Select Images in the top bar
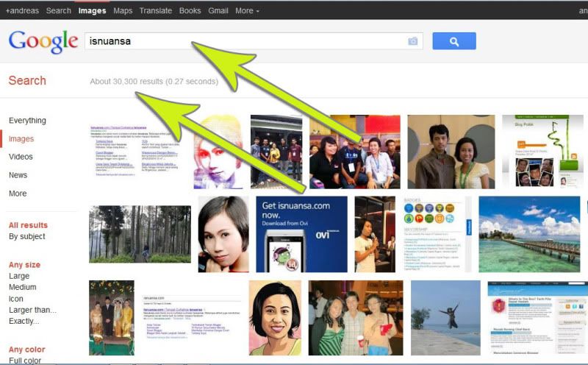The image size is (588, 365). click(93, 10)
